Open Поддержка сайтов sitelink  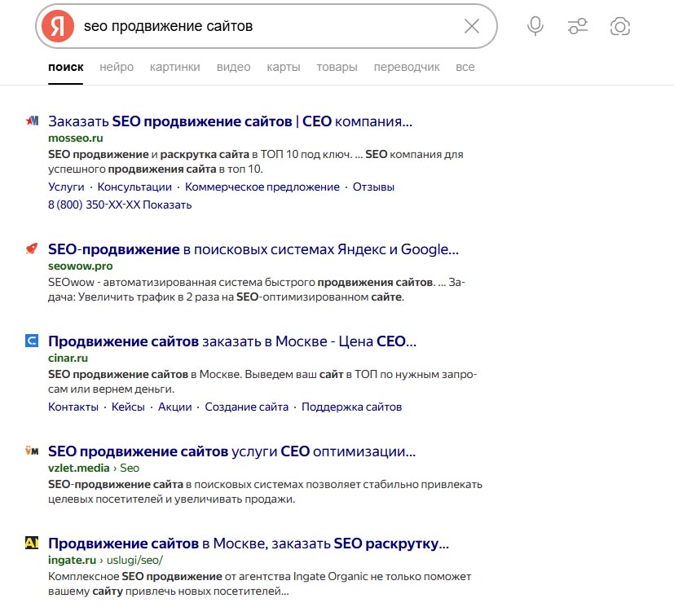(x=351, y=407)
